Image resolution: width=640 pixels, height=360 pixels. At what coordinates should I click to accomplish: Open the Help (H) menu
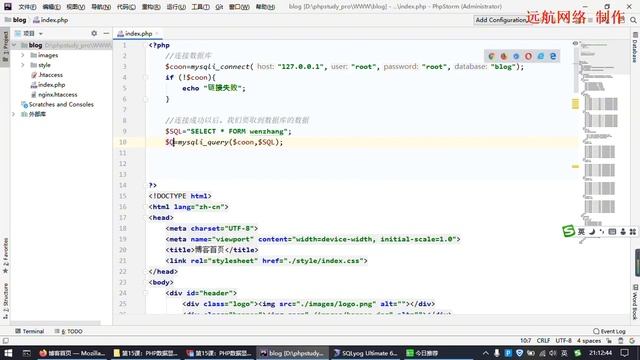265,7
